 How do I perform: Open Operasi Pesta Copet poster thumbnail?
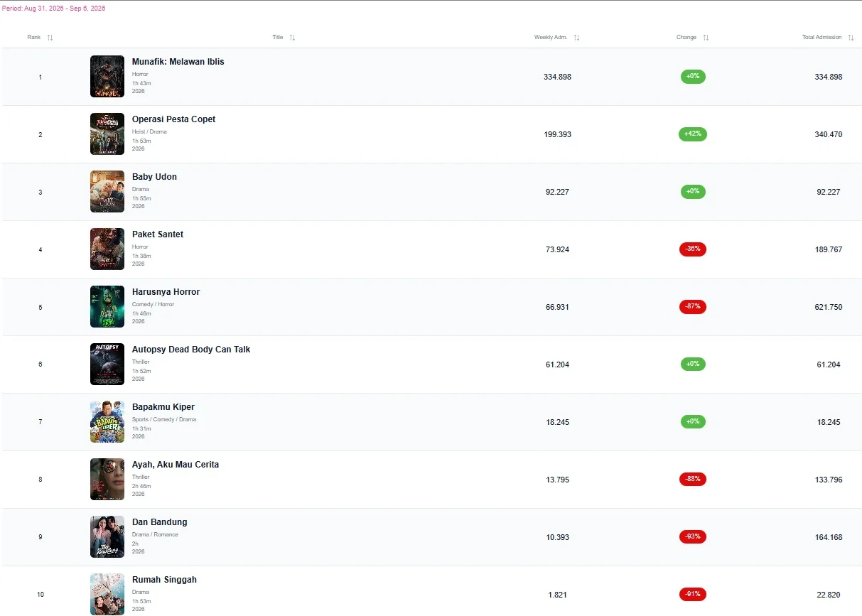[107, 134]
